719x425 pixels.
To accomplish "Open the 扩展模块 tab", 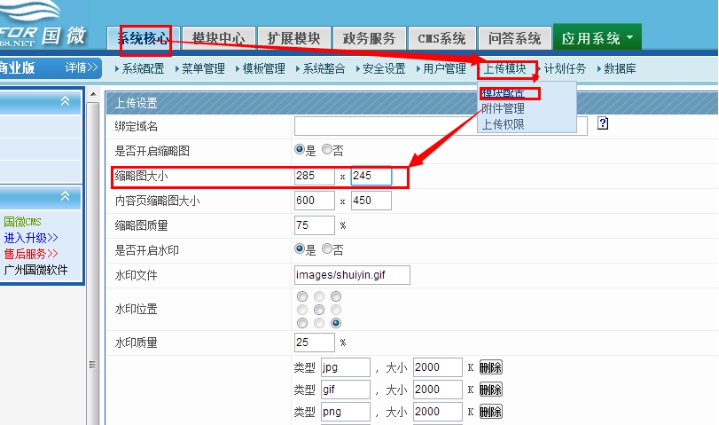I will point(294,38).
